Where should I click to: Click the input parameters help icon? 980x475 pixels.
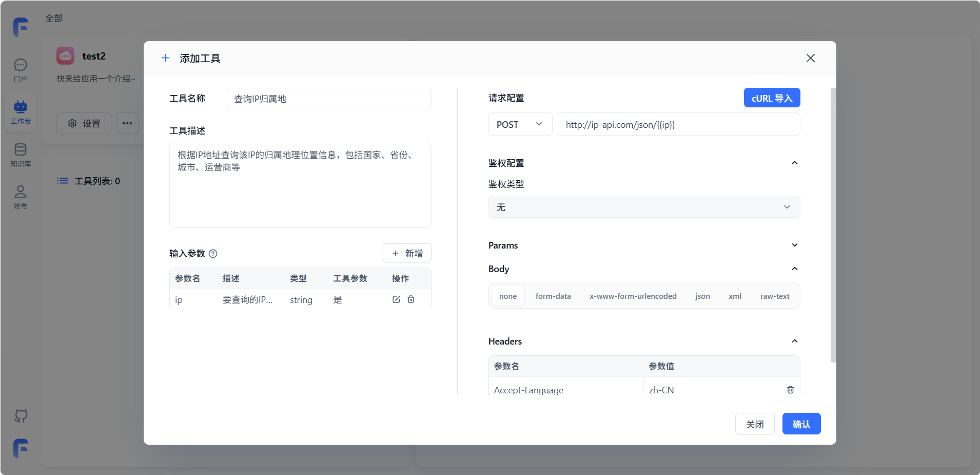[213, 254]
